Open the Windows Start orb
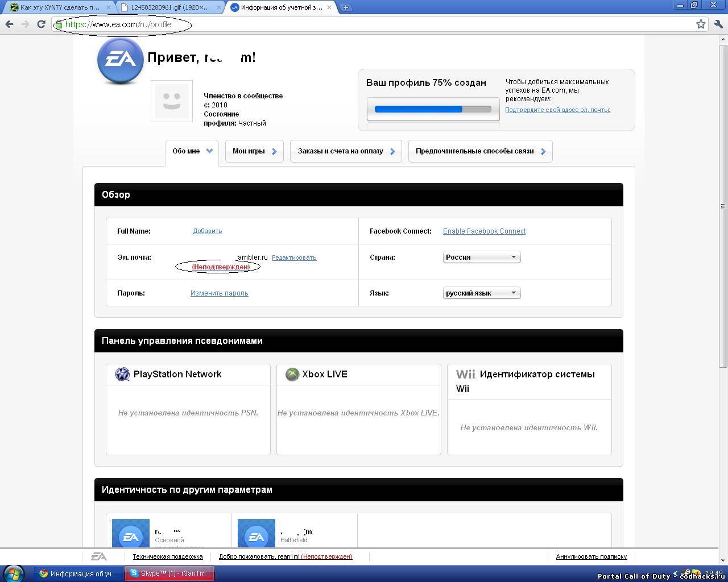Screen dimensions: 728x582 [14, 573]
